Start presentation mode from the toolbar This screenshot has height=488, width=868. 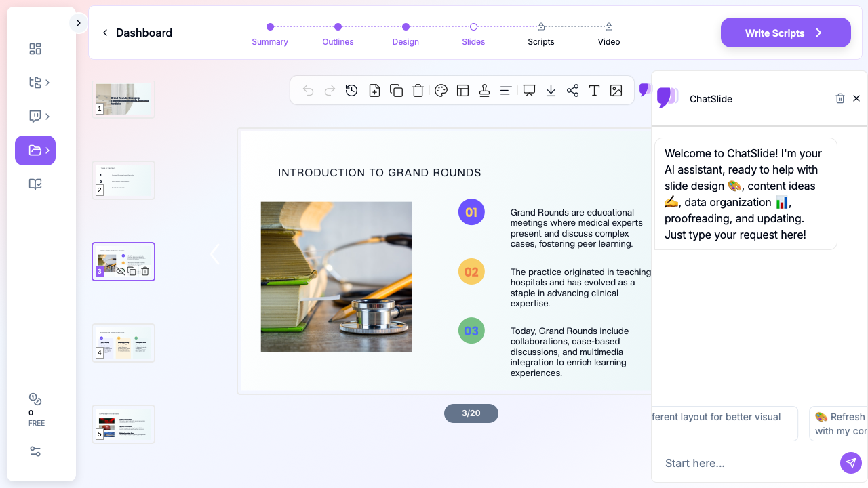(529, 90)
